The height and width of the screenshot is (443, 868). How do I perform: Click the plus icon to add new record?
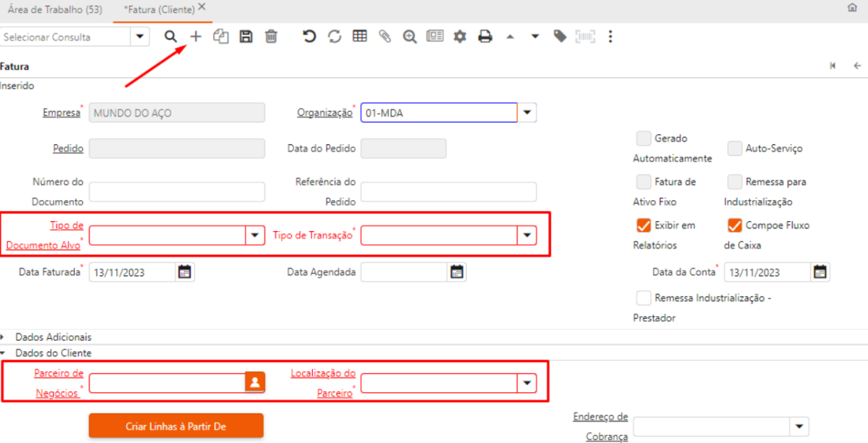pos(195,36)
